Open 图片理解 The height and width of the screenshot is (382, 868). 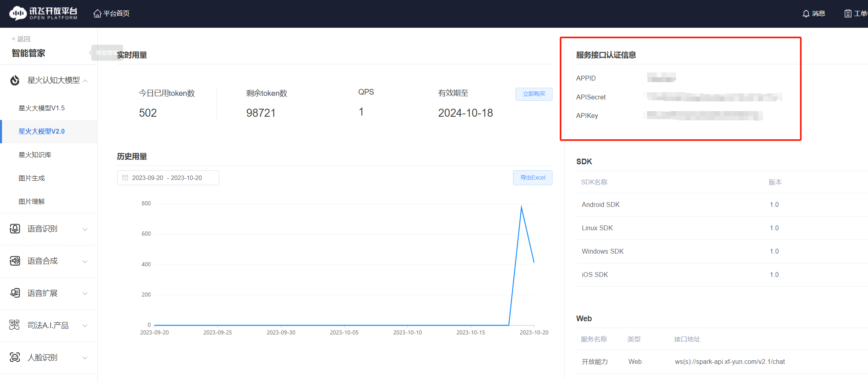pyautogui.click(x=32, y=201)
